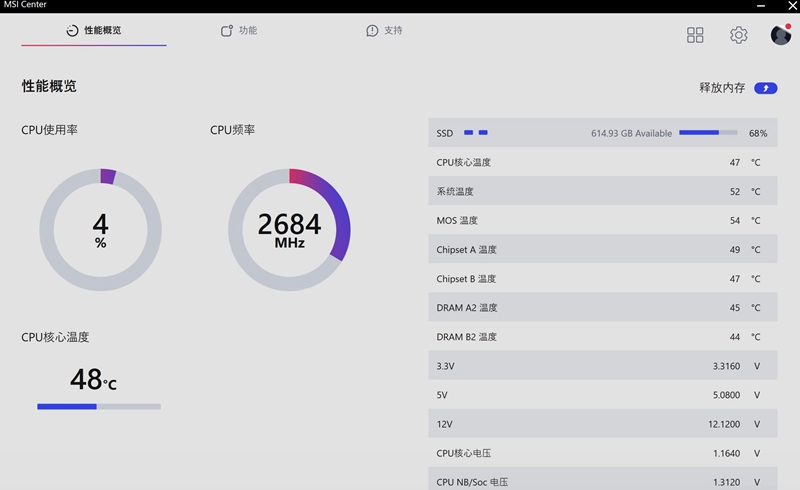Select the Chipset A 温度 row
This screenshot has width=800, height=490.
tap(602, 249)
